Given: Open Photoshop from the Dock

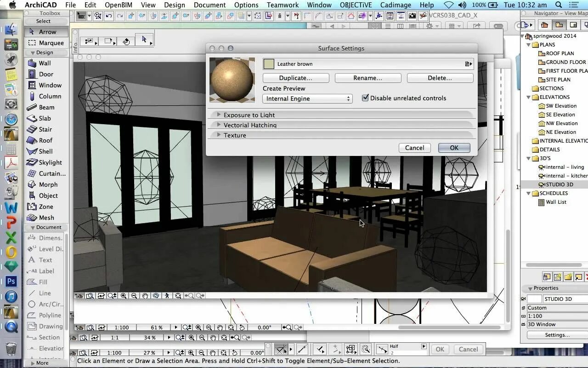Looking at the screenshot, I should tap(11, 282).
